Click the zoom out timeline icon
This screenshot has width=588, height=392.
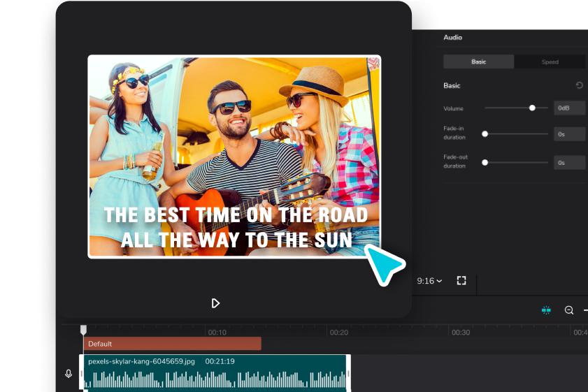pos(569,310)
